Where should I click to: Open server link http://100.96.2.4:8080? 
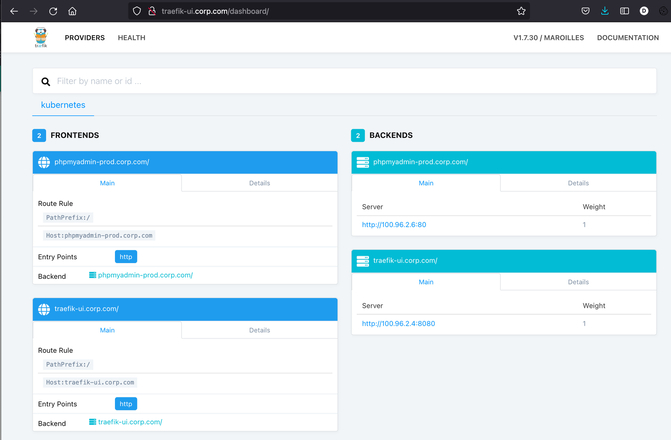click(398, 324)
